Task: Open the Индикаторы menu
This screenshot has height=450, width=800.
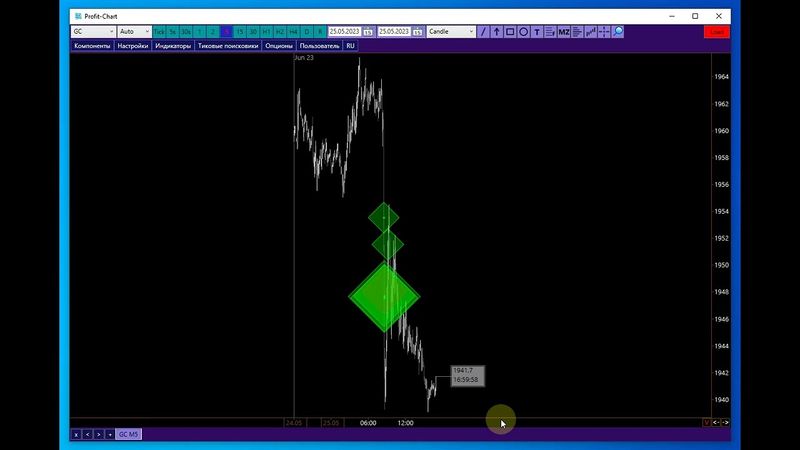Action: pos(173,46)
